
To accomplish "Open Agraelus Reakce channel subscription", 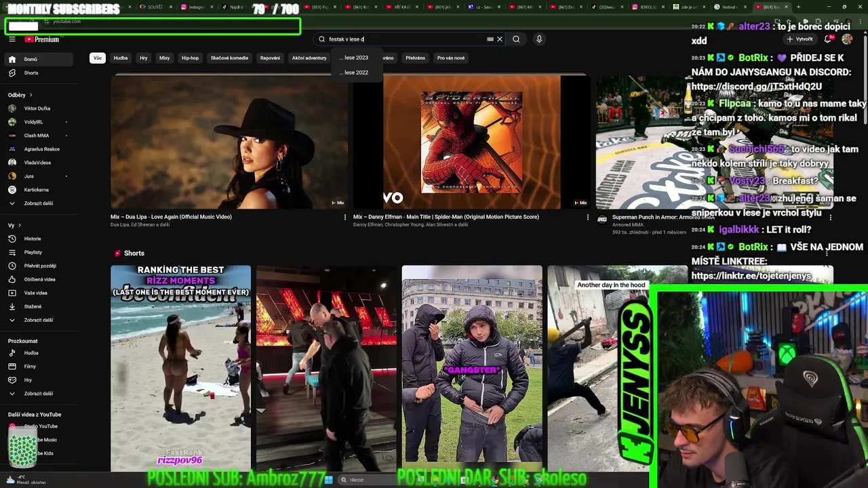I will point(37,149).
